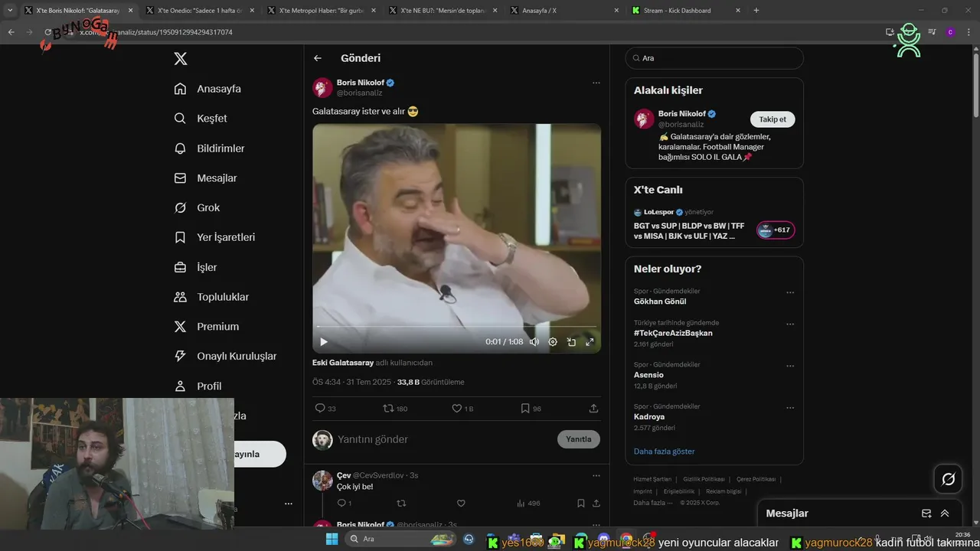Open the main post's three-dot menu
Screen dimensions: 980x551
tap(596, 83)
